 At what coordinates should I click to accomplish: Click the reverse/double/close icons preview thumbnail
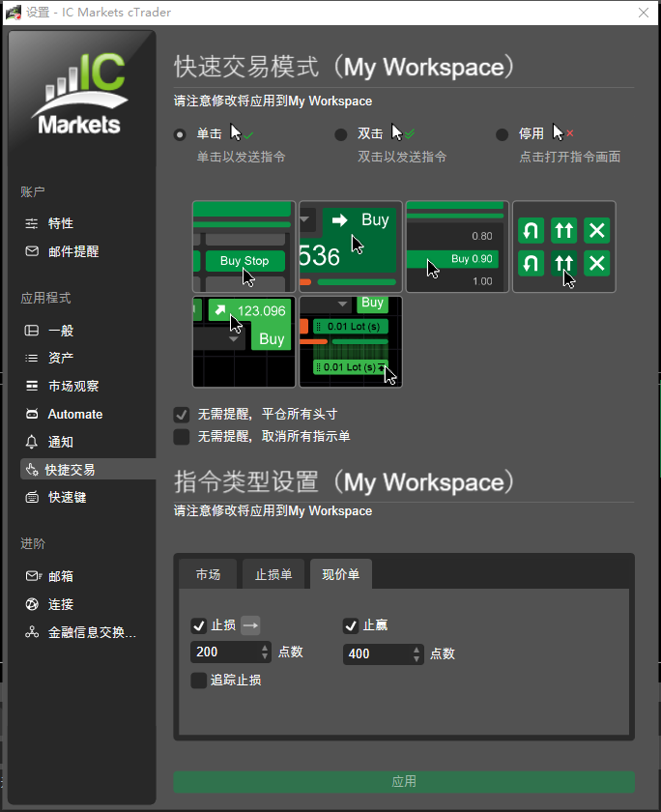(563, 246)
